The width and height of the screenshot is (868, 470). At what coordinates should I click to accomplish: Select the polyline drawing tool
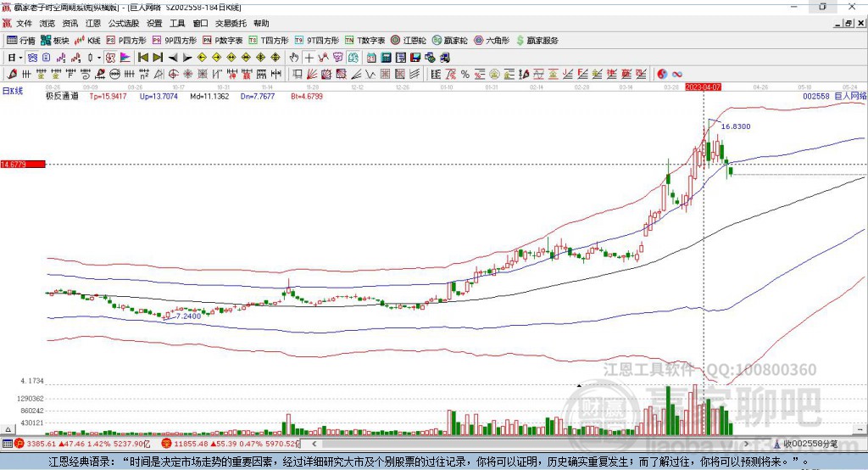point(323,58)
